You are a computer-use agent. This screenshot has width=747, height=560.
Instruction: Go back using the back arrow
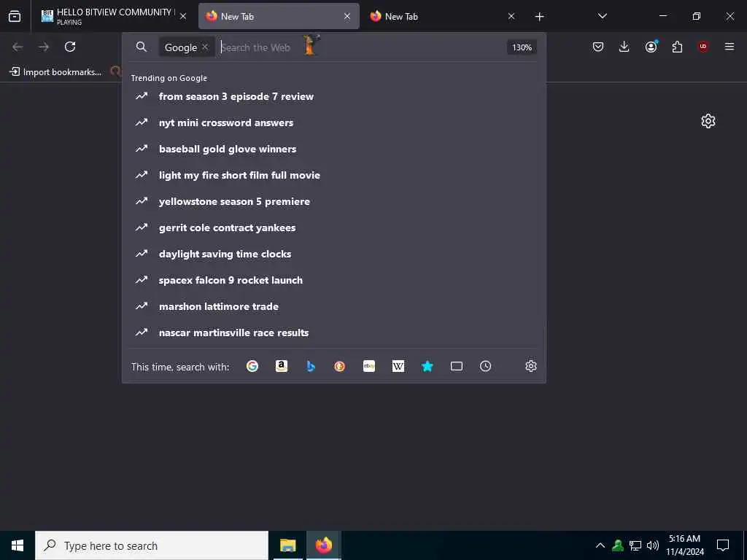[18, 47]
